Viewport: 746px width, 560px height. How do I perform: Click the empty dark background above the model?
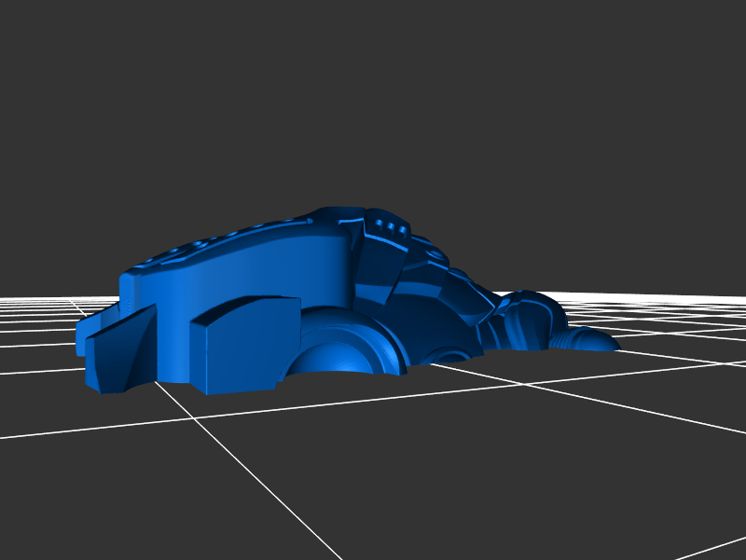(373, 93)
